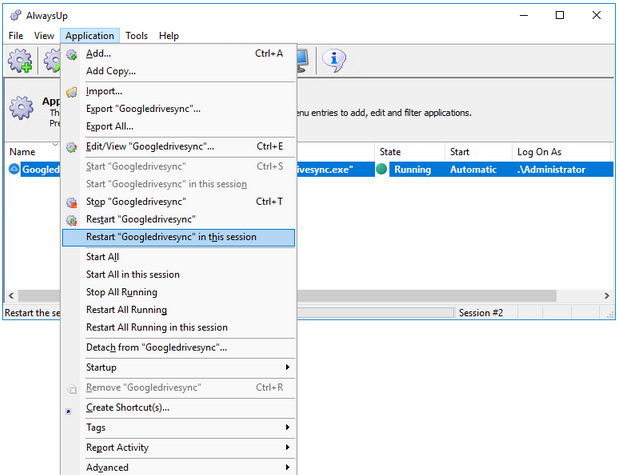Sort by the Start column header

(478, 152)
